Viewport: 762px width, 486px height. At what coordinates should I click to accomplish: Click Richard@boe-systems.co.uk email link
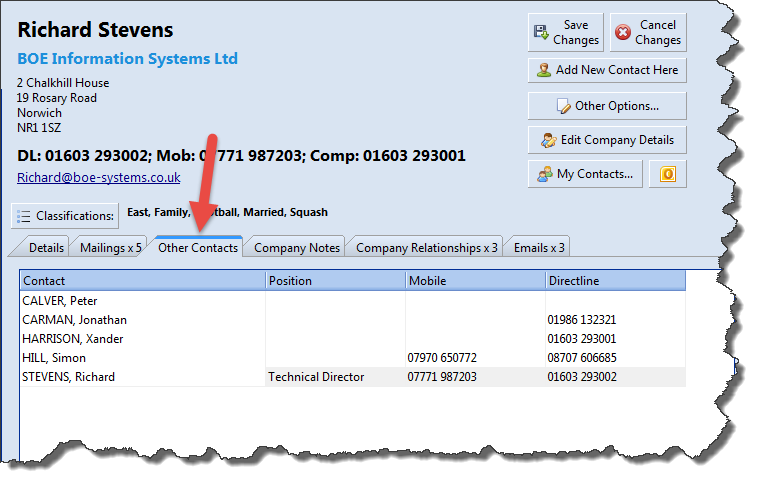pyautogui.click(x=98, y=177)
